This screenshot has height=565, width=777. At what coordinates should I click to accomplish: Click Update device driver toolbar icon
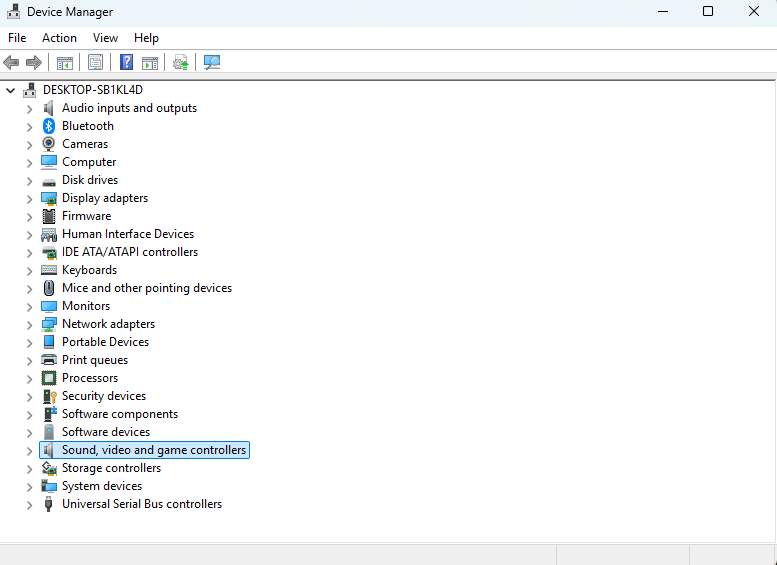[x=180, y=62]
